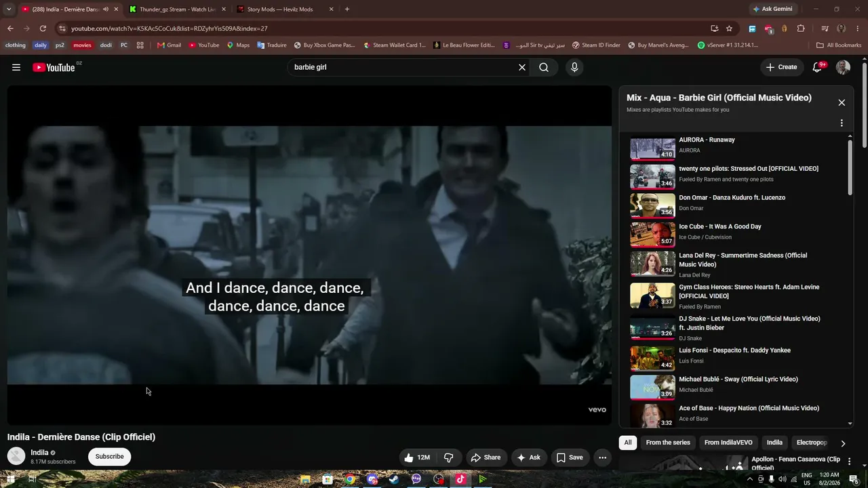Viewport: 868px width, 488px height.
Task: Open the YouTube account avatar menu
Action: 843,67
